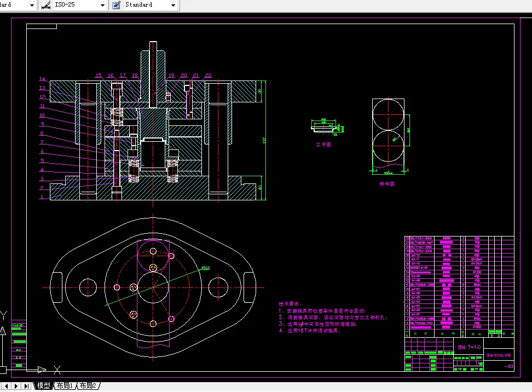532x392 pixels.
Task: Jump to the last layout tab arrow
Action: pyautogui.click(x=26, y=386)
